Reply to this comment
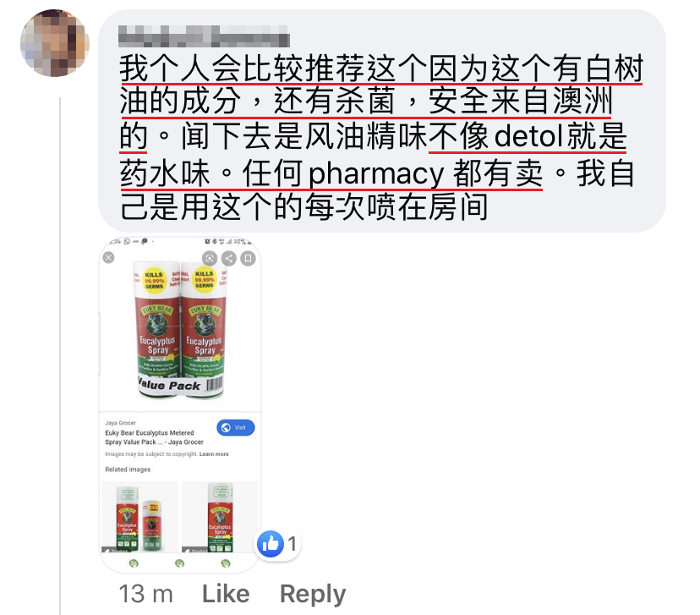This screenshot has height=615, width=700. click(x=313, y=595)
